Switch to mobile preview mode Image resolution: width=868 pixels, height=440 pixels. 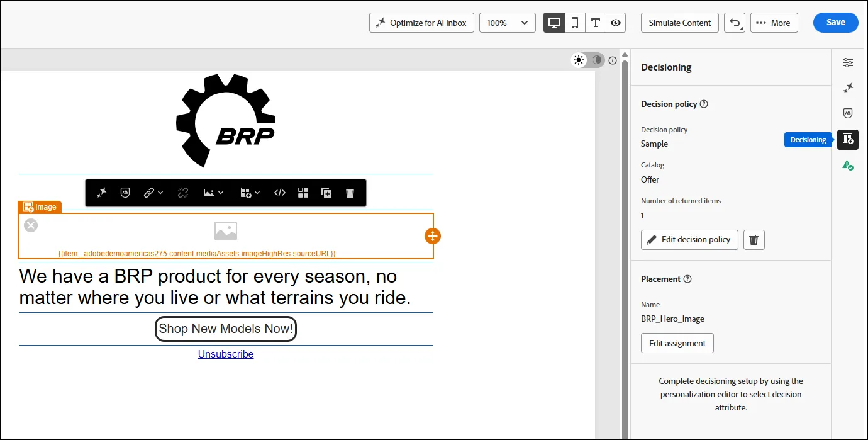[x=575, y=23]
